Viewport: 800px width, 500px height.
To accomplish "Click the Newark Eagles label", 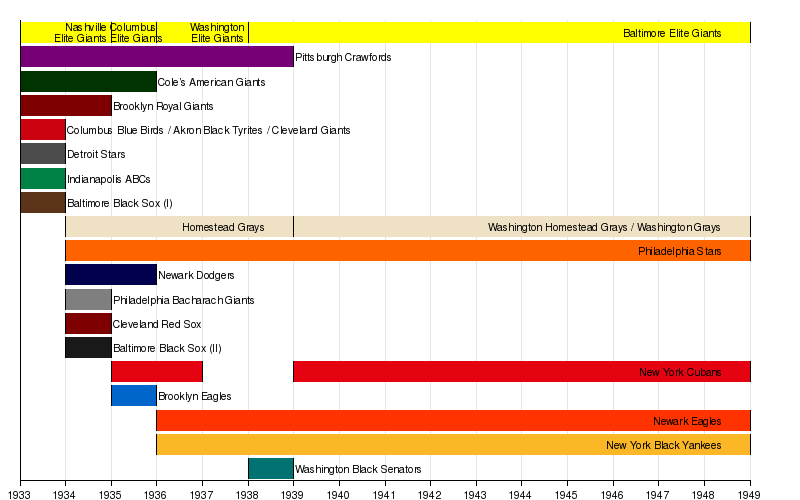I will click(x=686, y=421).
